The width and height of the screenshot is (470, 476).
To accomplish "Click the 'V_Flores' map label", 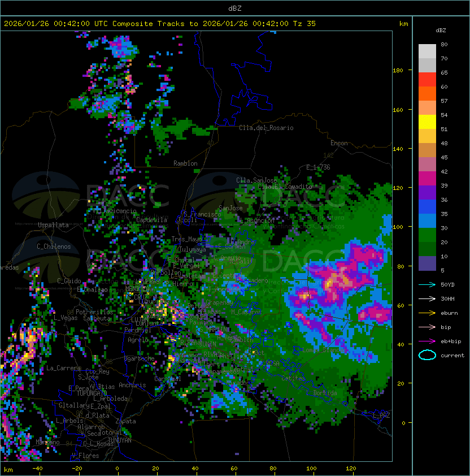I will (85, 456).
